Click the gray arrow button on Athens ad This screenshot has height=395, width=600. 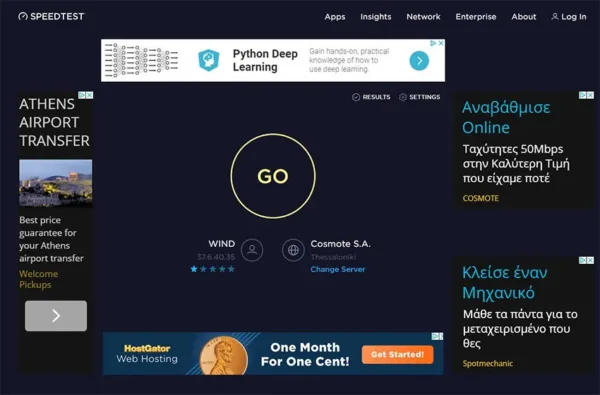pos(56,316)
